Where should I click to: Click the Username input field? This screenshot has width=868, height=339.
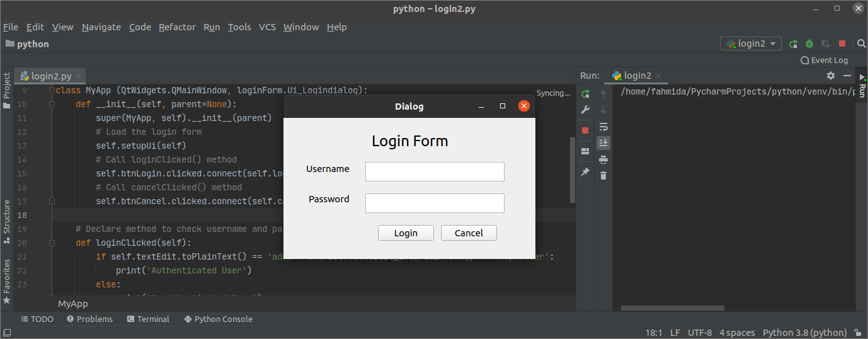click(435, 171)
